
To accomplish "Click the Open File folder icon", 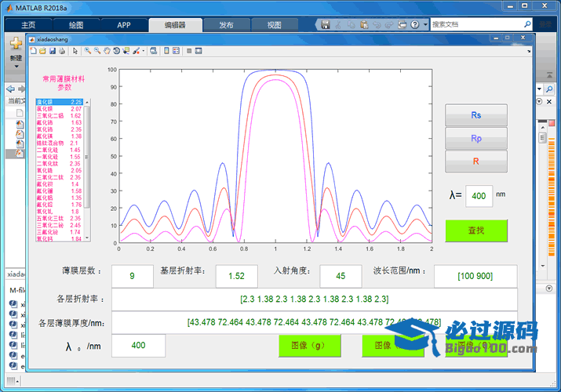I will coord(42,51).
